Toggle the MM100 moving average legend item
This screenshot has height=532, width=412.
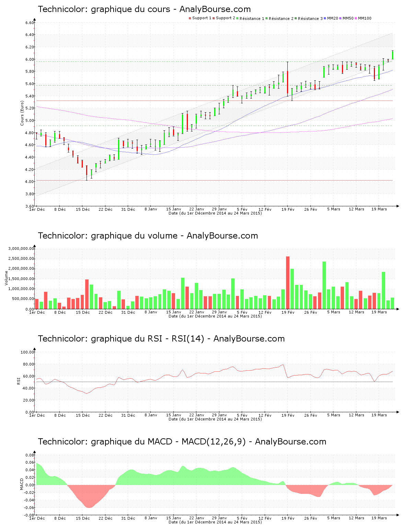tap(364, 18)
